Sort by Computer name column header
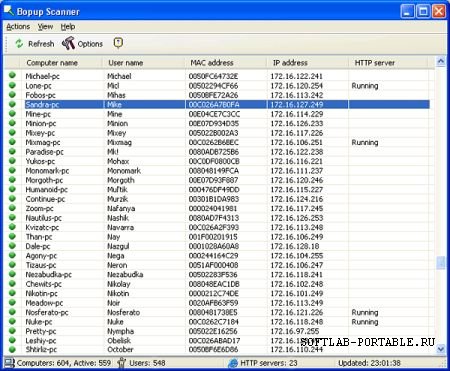 click(61, 63)
